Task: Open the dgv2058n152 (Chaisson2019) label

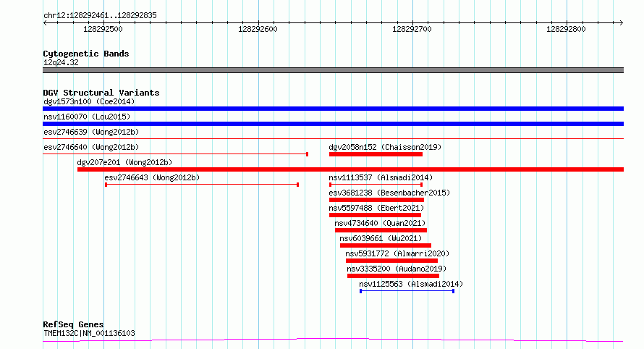Action: coord(385,147)
